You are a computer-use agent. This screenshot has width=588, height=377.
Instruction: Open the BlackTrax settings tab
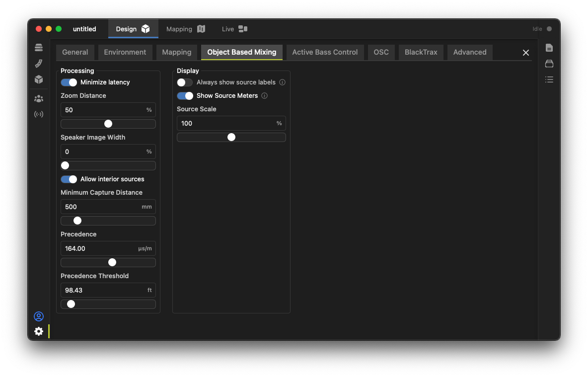tap(421, 52)
